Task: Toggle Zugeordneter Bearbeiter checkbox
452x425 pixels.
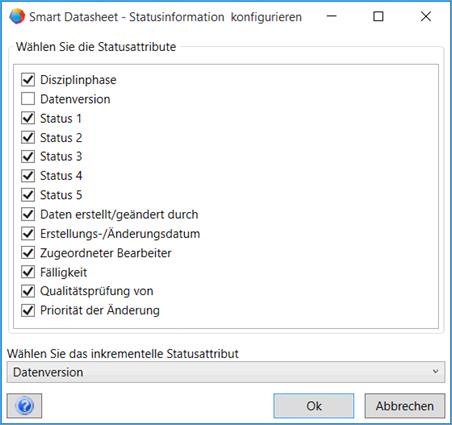Action: (x=28, y=253)
